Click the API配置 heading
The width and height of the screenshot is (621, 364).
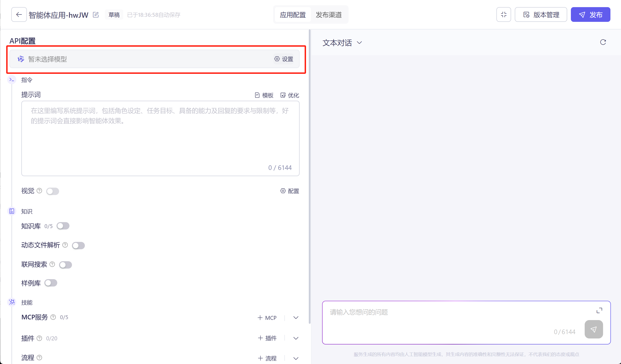tap(23, 41)
